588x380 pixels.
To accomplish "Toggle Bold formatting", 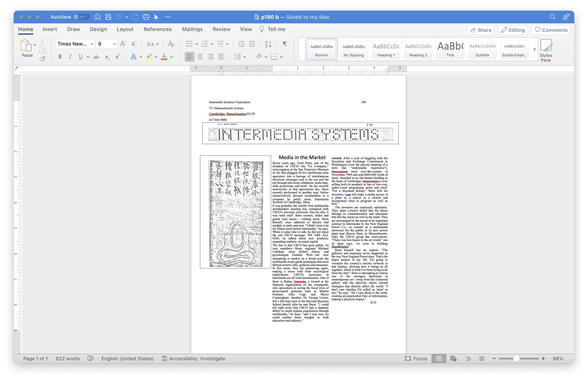I will click(x=60, y=57).
